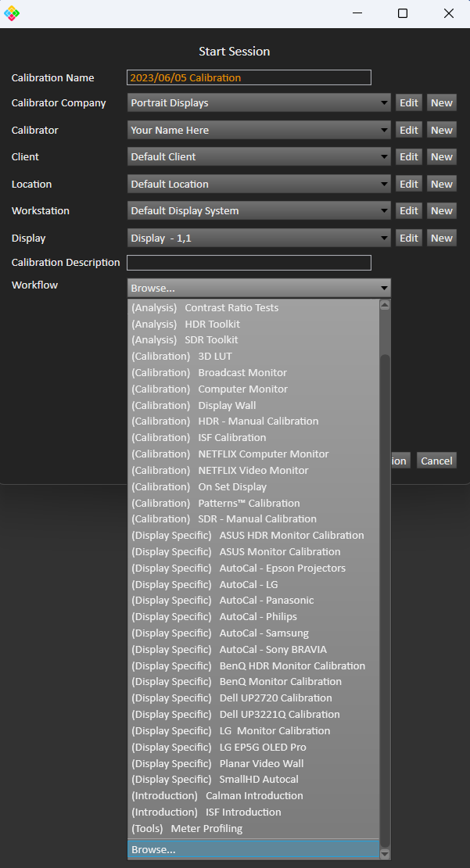470x868 pixels.
Task: Expand the Location dropdown
Action: 259,184
